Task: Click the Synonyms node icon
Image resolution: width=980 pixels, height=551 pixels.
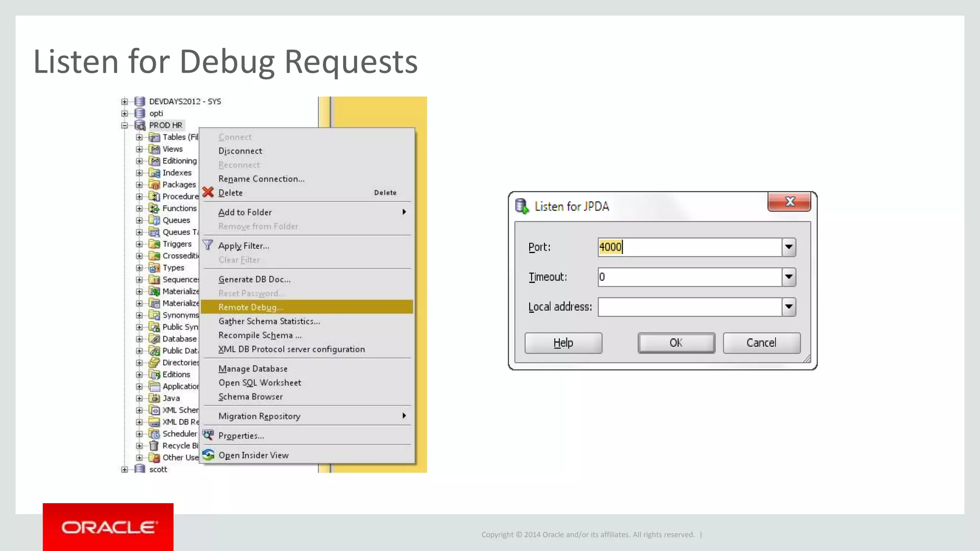Action: 154,315
